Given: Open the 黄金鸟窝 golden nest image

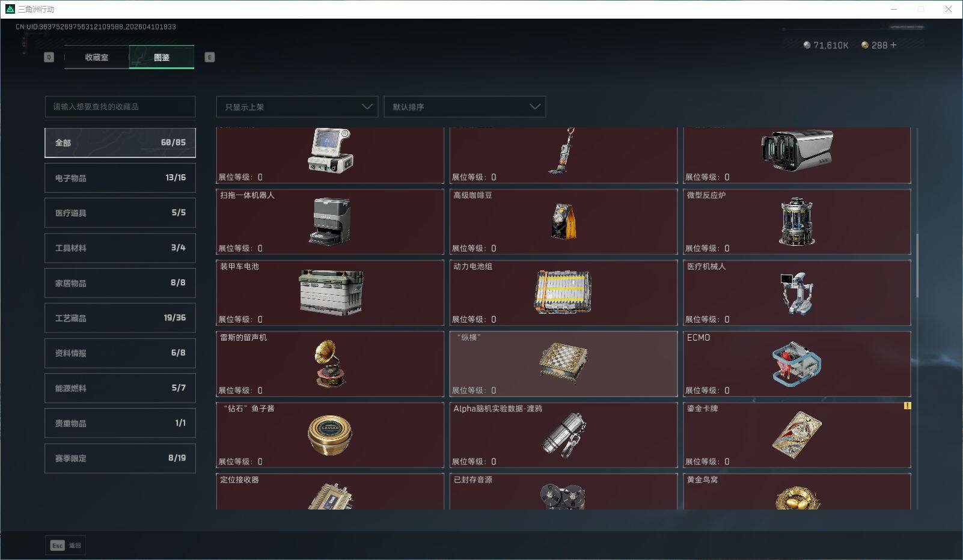Looking at the screenshot, I should click(797, 498).
